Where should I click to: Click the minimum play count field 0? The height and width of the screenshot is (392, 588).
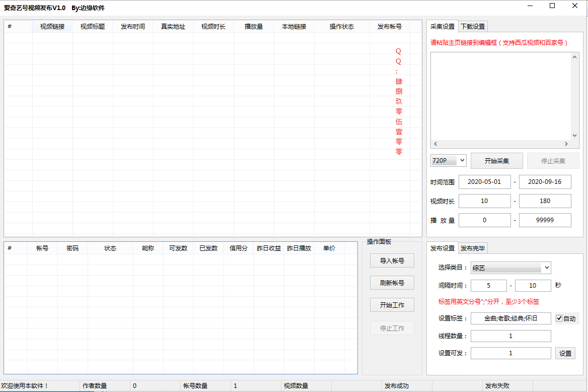484,220
